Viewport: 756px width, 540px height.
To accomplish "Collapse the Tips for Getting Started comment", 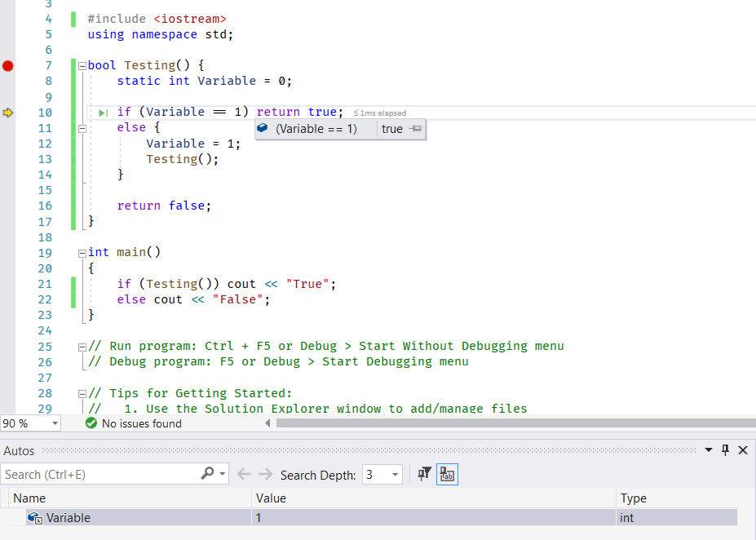I will [82, 394].
